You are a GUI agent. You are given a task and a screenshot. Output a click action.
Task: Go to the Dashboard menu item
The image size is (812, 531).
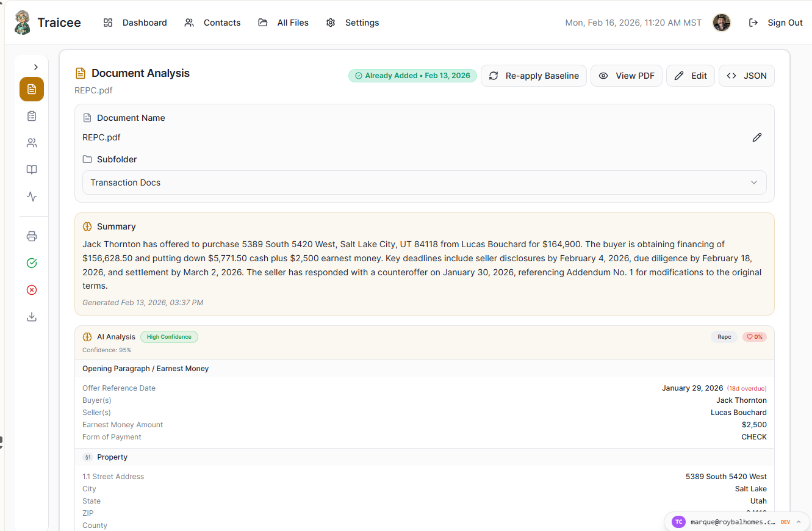click(135, 23)
